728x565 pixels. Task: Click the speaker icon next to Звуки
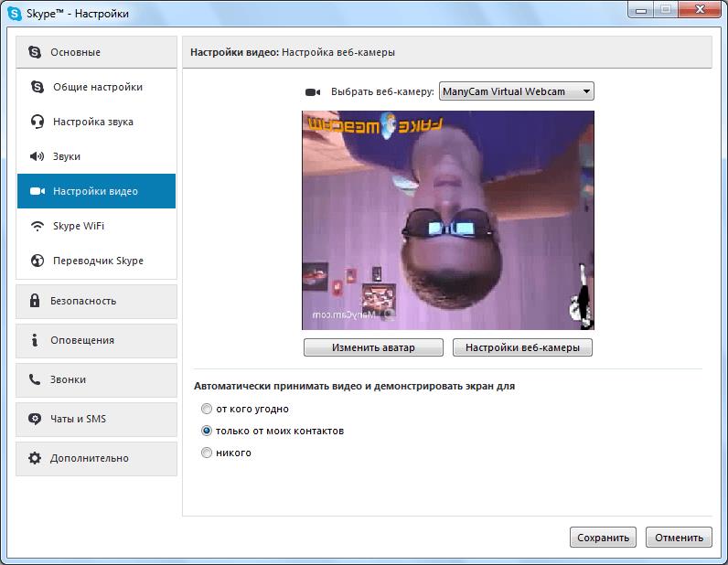(37, 156)
